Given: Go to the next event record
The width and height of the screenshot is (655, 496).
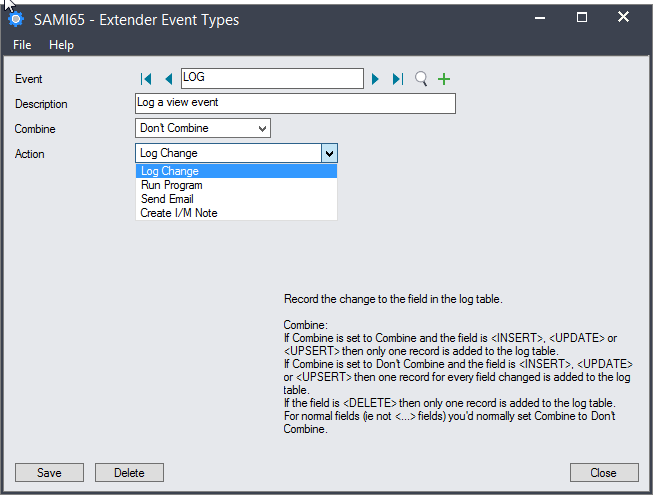Looking at the screenshot, I should [376, 79].
